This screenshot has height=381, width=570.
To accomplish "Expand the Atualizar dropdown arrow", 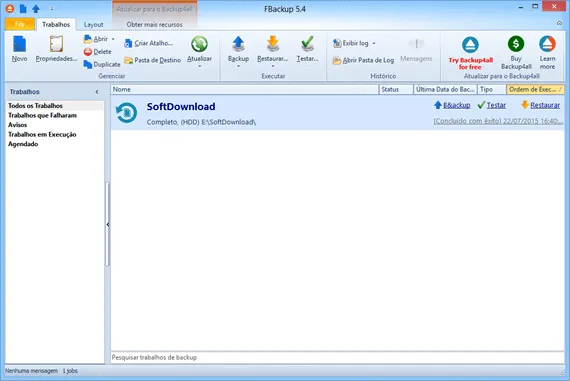I will [199, 66].
